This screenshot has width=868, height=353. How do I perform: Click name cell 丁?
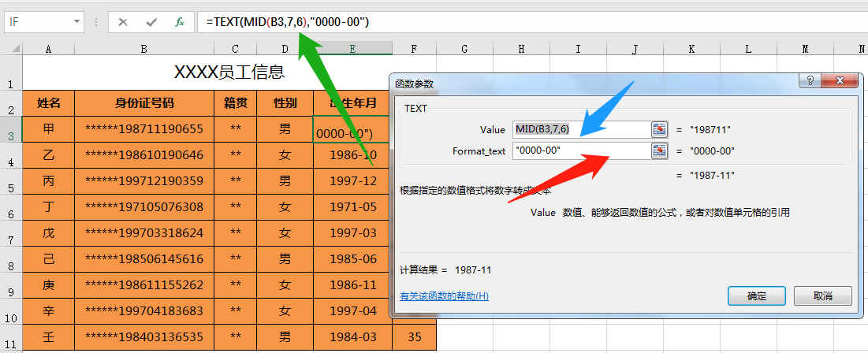(48, 207)
